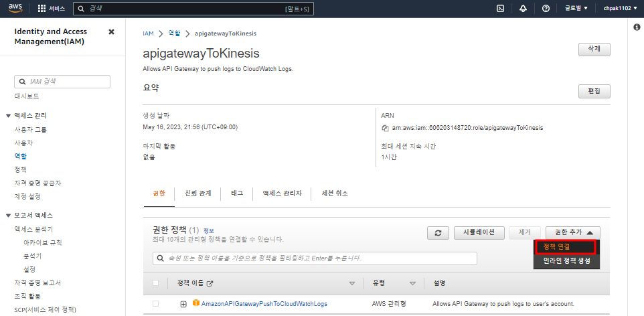Sort by 정책 이름 column arrow
This screenshot has height=316, width=644.
tap(352, 284)
